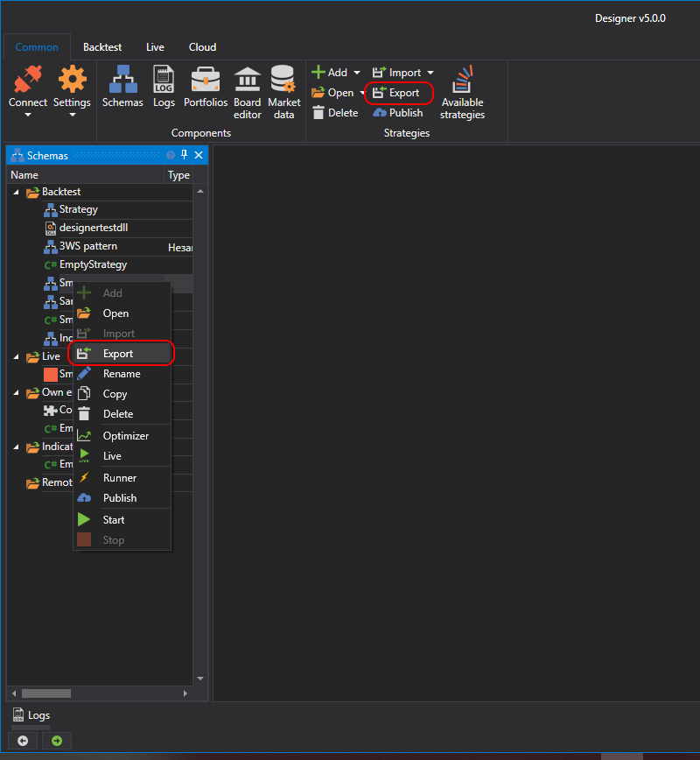
Task: Open the Portfolios briefcase component
Action: point(206,87)
